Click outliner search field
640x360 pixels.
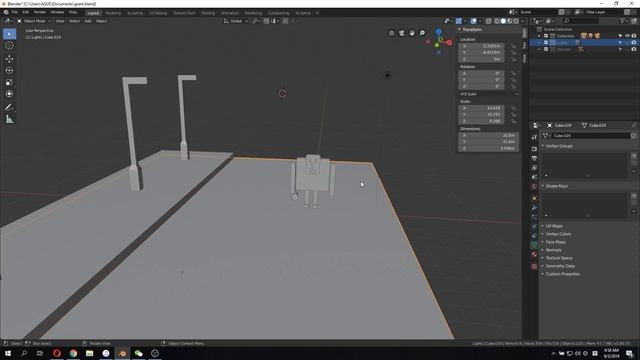tap(581, 21)
